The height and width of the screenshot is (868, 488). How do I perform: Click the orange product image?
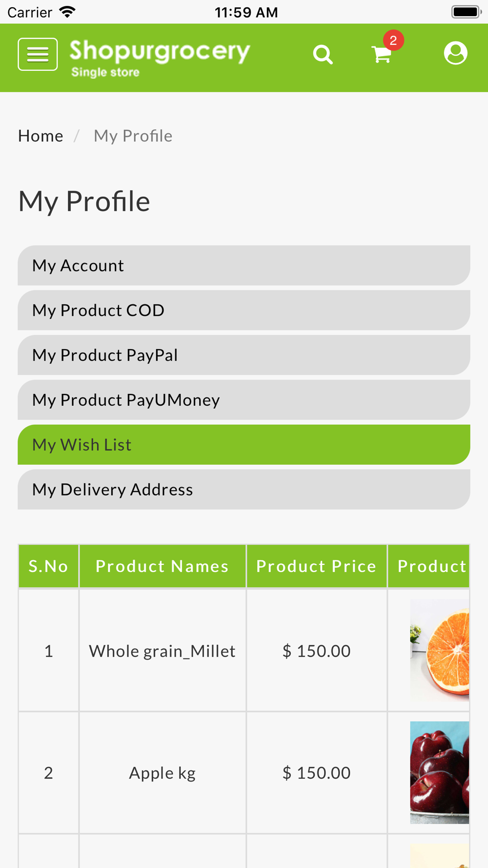440,650
